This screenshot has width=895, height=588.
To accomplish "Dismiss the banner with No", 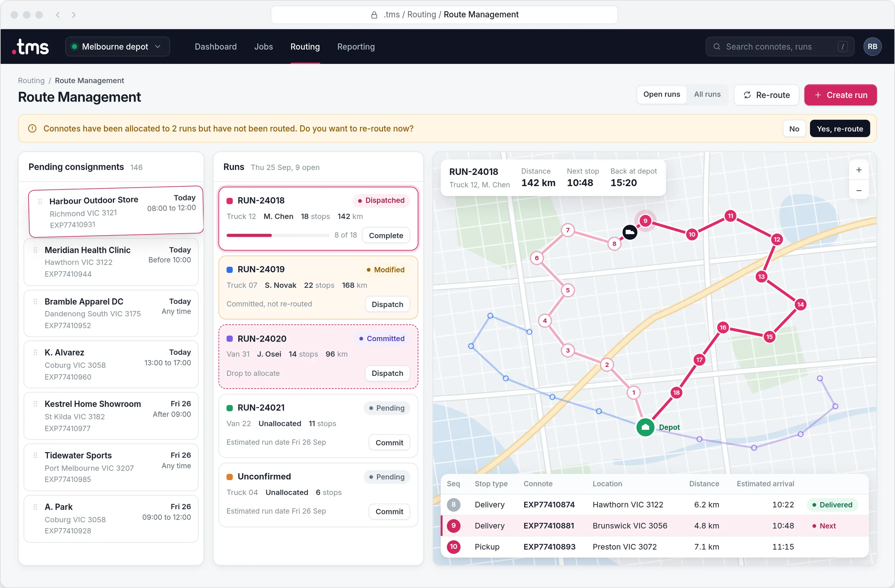I will [794, 129].
